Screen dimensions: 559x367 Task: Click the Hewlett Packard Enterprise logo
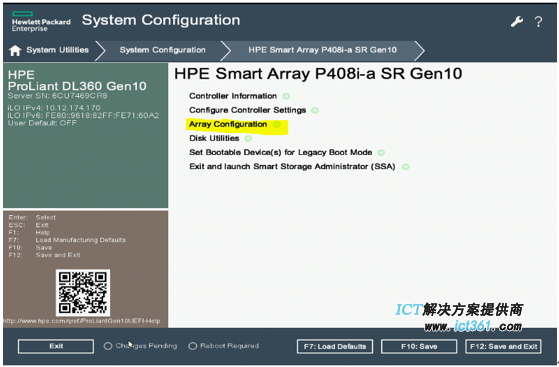tap(41, 22)
